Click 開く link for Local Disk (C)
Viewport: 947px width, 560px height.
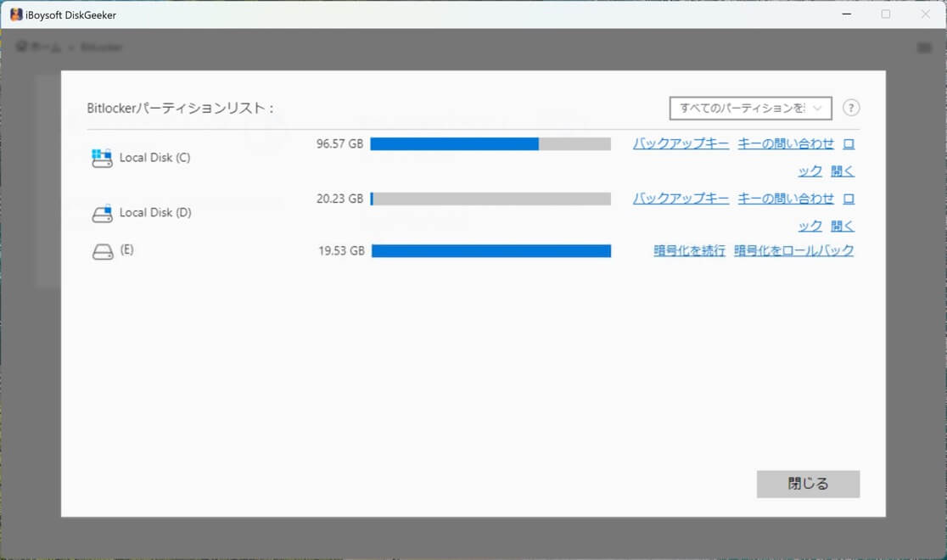(x=843, y=171)
